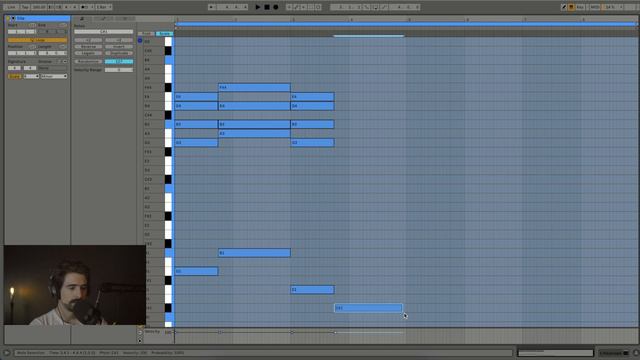Open the Notes tab icon in Clip View
The width and height of the screenshot is (640, 360).
(x=82, y=19)
